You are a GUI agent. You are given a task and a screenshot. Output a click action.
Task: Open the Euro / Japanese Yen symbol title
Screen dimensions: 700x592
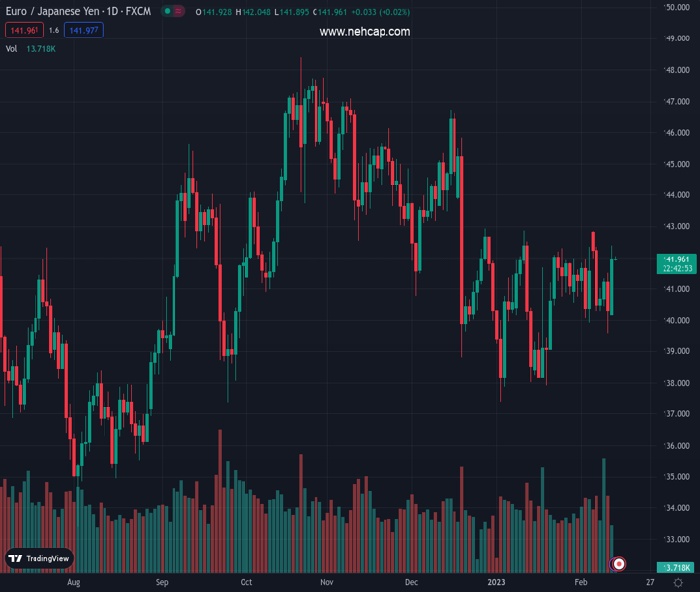click(77, 12)
